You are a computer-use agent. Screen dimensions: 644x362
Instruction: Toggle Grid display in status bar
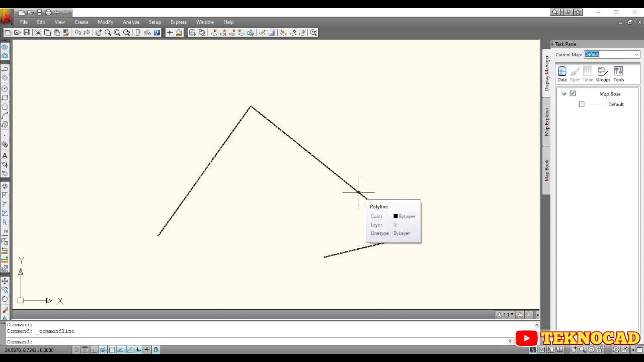[85, 350]
